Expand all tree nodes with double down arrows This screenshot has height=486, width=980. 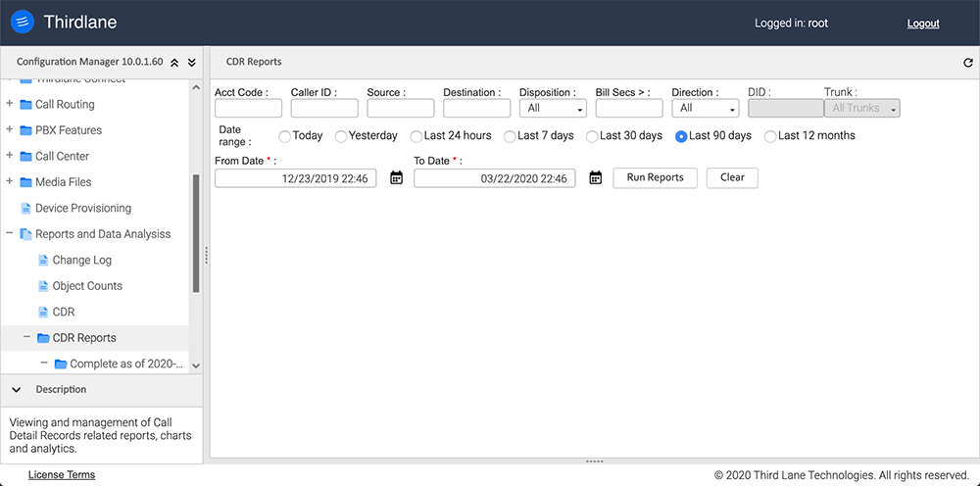coord(192,63)
